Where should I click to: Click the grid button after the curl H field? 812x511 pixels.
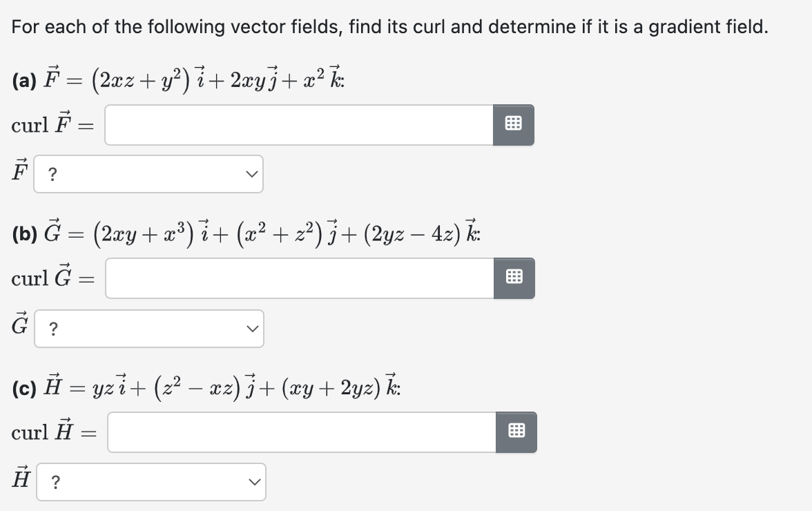click(x=516, y=432)
